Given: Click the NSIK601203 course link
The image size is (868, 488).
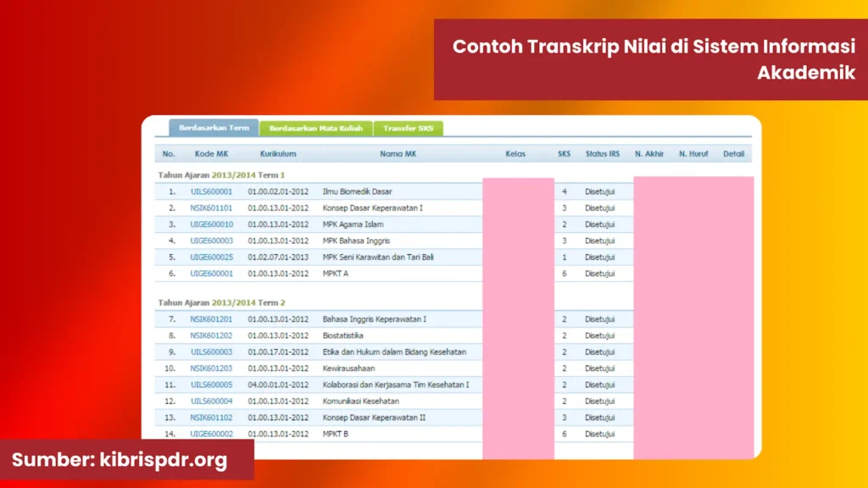Looking at the screenshot, I should (x=211, y=369).
